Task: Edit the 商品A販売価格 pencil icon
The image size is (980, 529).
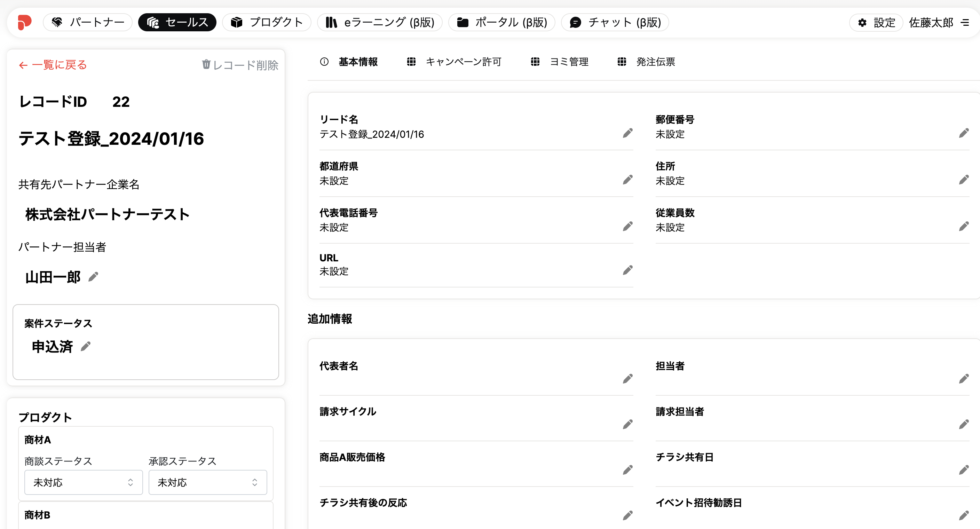Action: pyautogui.click(x=628, y=470)
